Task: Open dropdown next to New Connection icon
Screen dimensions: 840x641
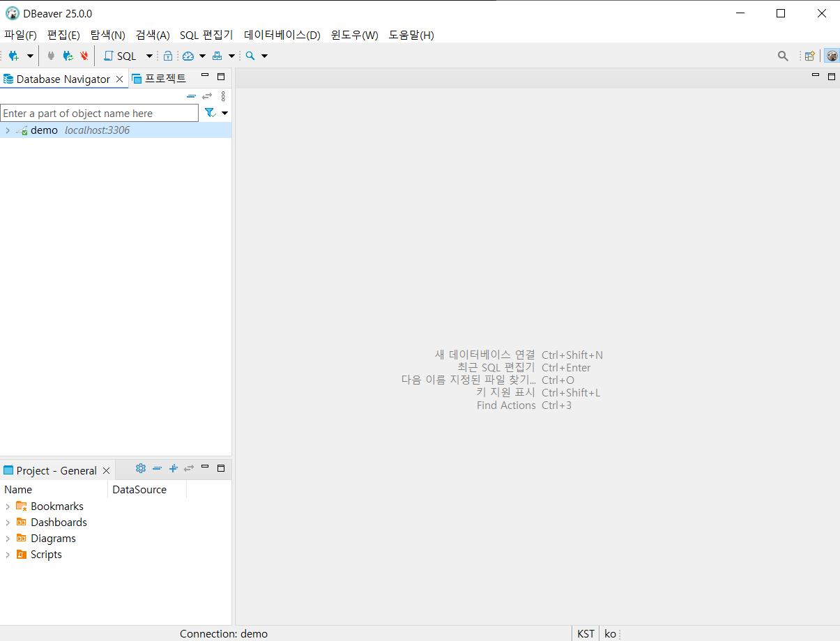Action: tap(30, 56)
